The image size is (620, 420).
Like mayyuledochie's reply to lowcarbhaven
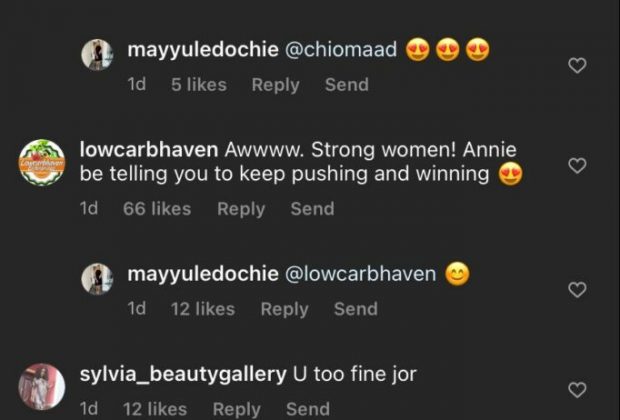[577, 289]
